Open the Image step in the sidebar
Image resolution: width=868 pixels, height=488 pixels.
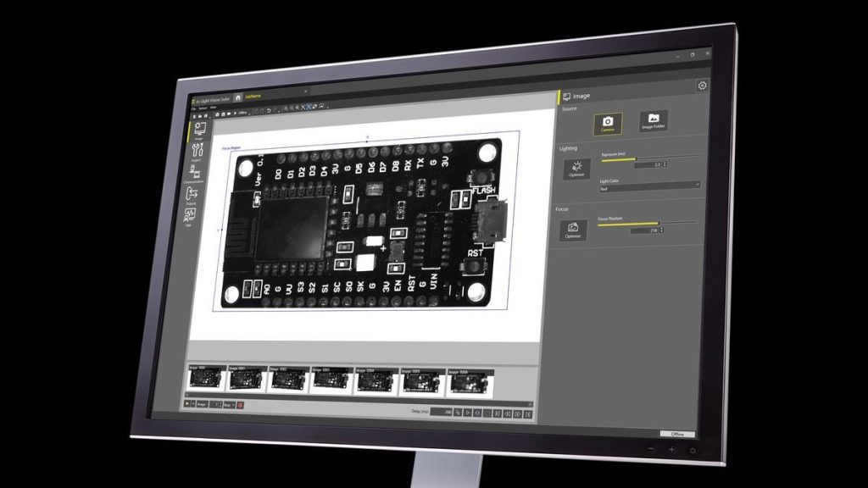[x=200, y=130]
